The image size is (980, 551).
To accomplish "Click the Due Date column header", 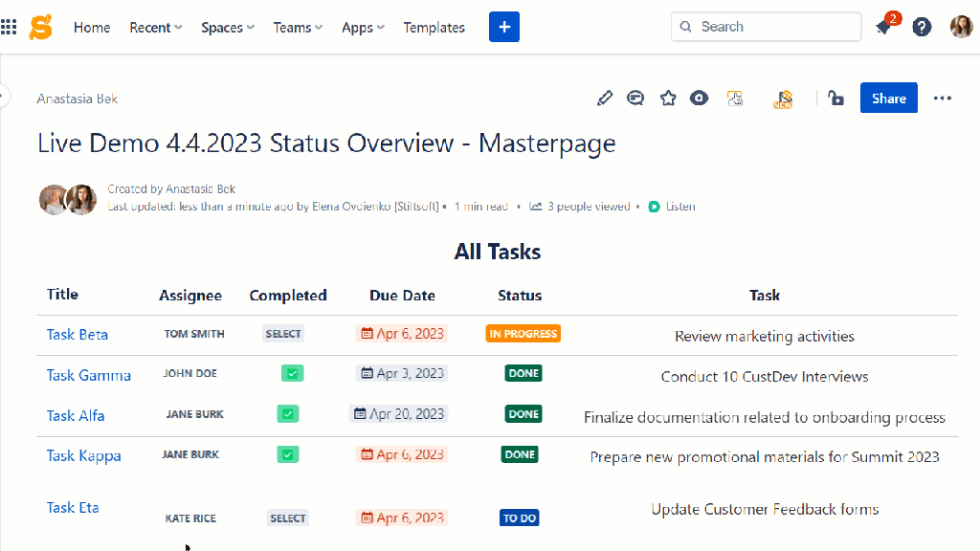I will click(x=402, y=296).
